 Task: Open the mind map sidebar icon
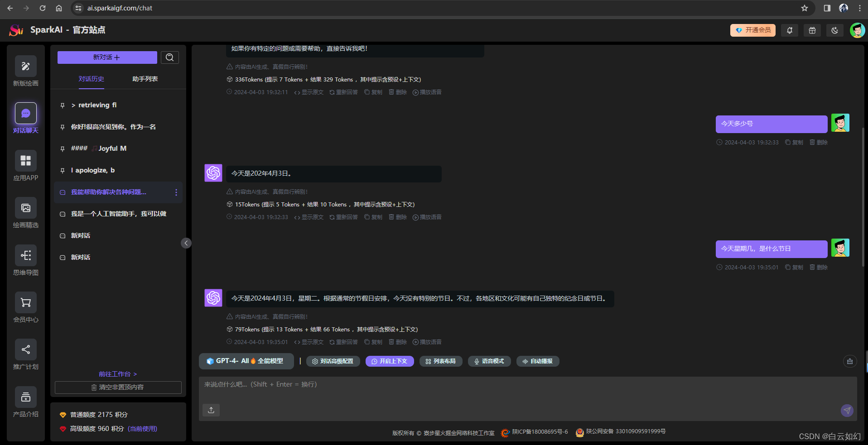pyautogui.click(x=26, y=255)
